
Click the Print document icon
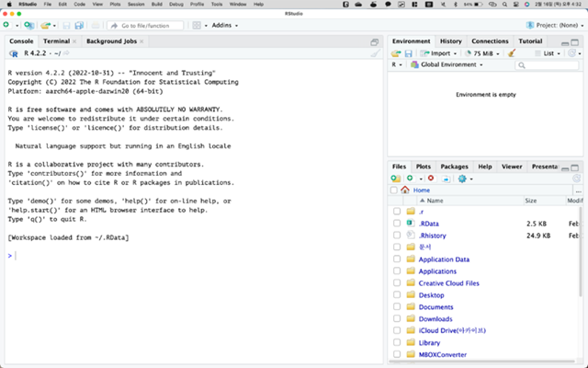[x=96, y=25]
